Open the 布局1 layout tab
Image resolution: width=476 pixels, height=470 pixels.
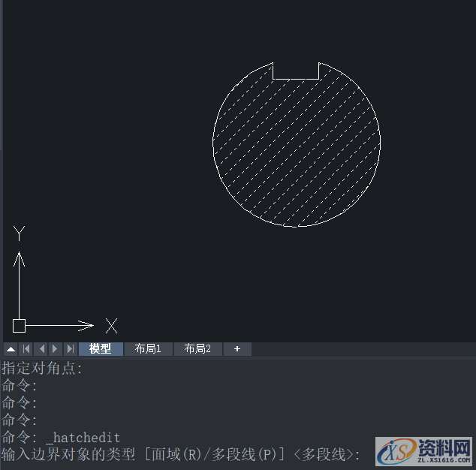[x=148, y=349]
